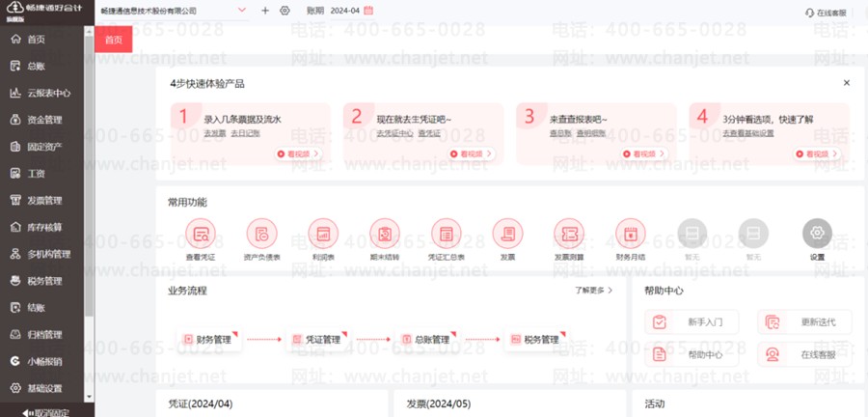868x417 pixels.
Task: Follow the 查明细账 link
Action: pos(590,133)
